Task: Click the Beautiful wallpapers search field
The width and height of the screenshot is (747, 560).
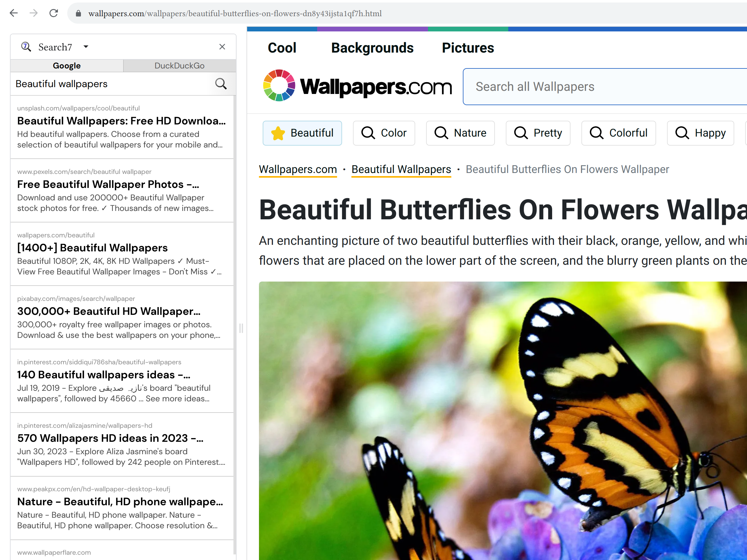Action: pyautogui.click(x=111, y=84)
